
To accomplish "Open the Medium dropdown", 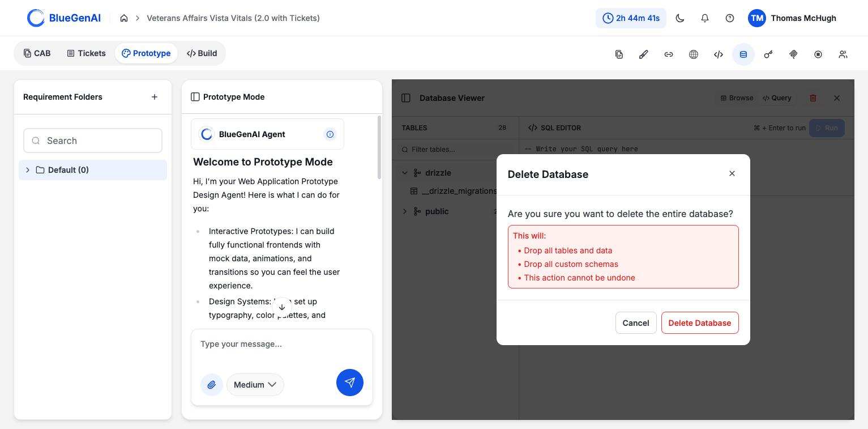I will pos(255,385).
